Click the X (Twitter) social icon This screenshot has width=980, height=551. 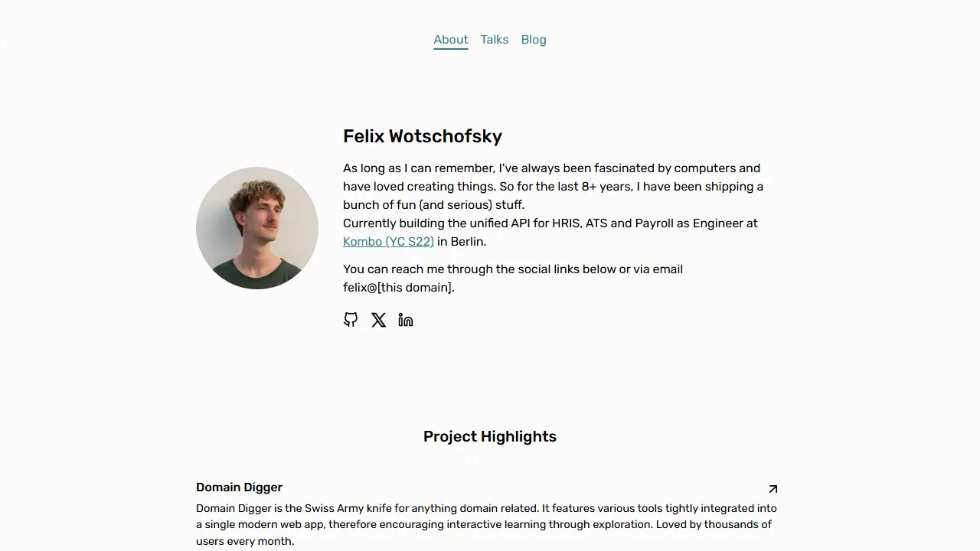[x=378, y=320]
